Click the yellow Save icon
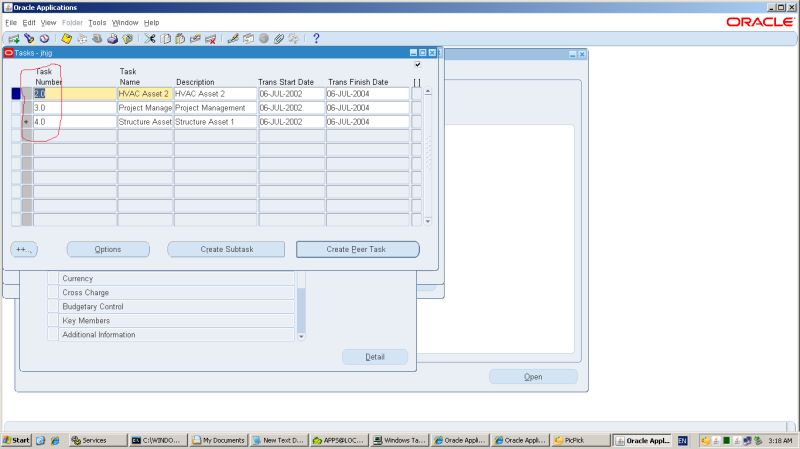The height and width of the screenshot is (449, 800). [66, 39]
